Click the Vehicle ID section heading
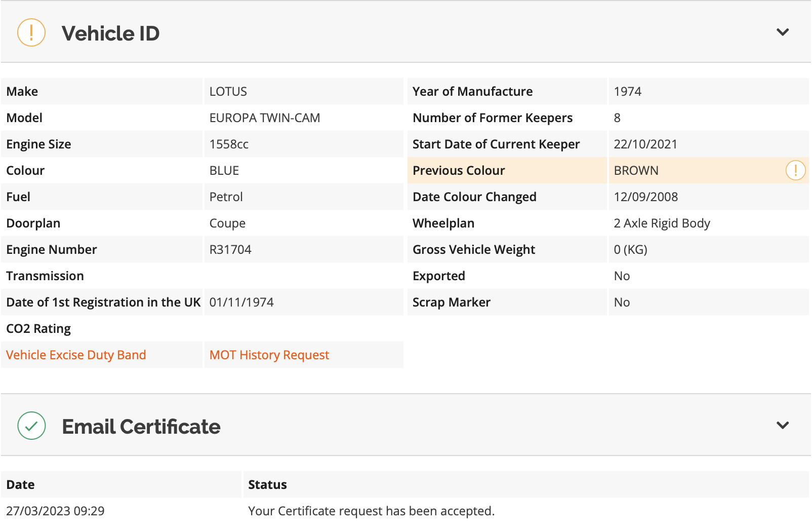 coord(111,33)
